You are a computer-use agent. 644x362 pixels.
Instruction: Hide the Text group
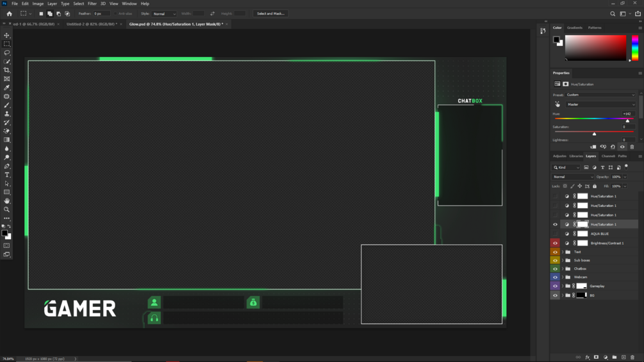point(555,252)
